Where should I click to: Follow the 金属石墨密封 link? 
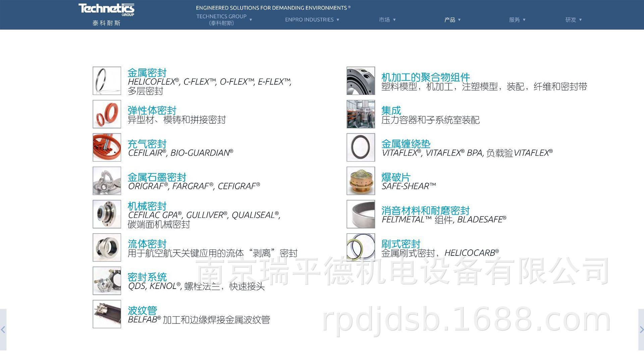coord(157,177)
